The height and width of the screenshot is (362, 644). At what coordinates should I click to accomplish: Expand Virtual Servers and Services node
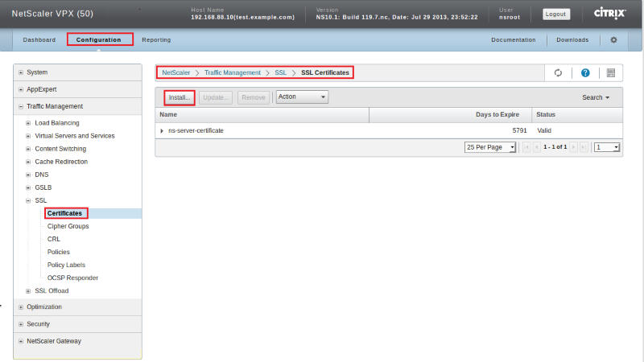tap(28, 136)
